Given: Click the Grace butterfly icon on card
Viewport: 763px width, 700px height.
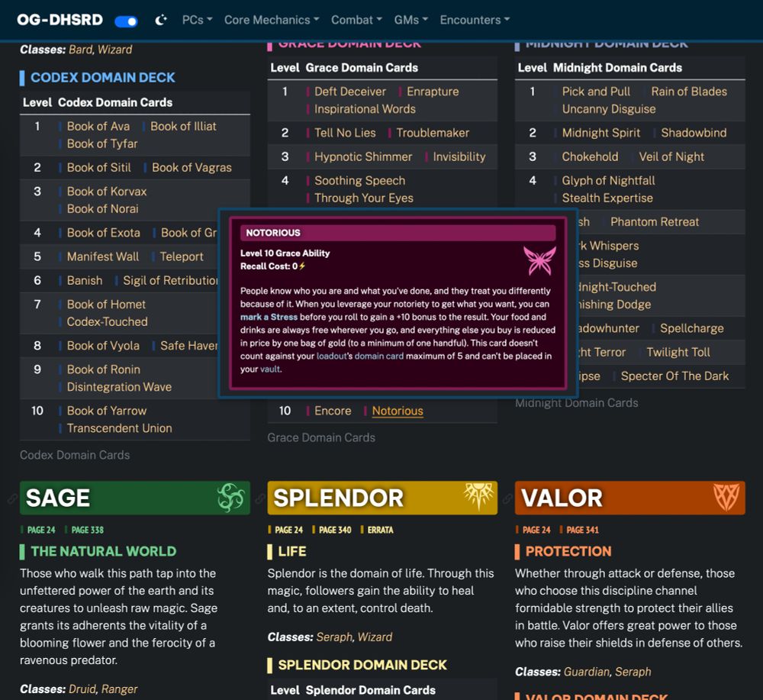Looking at the screenshot, I should click(539, 260).
